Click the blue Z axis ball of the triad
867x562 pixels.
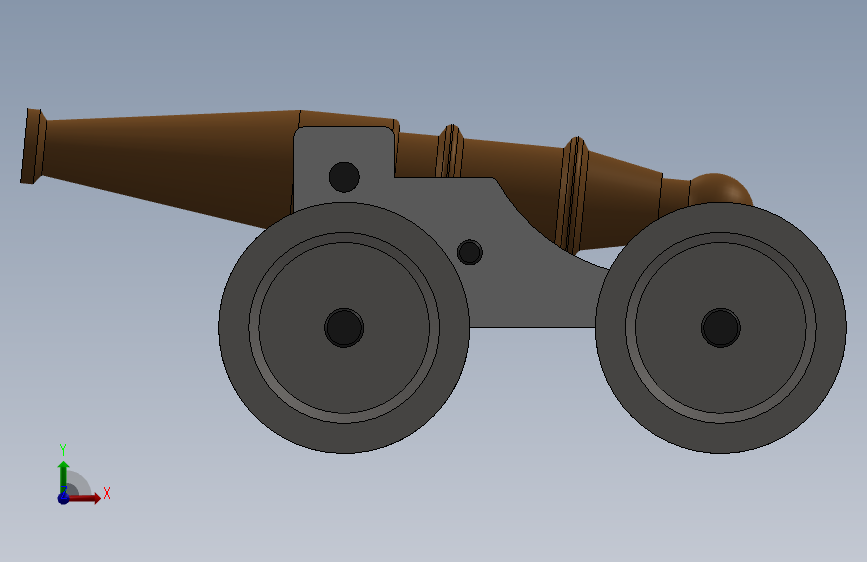coord(63,498)
